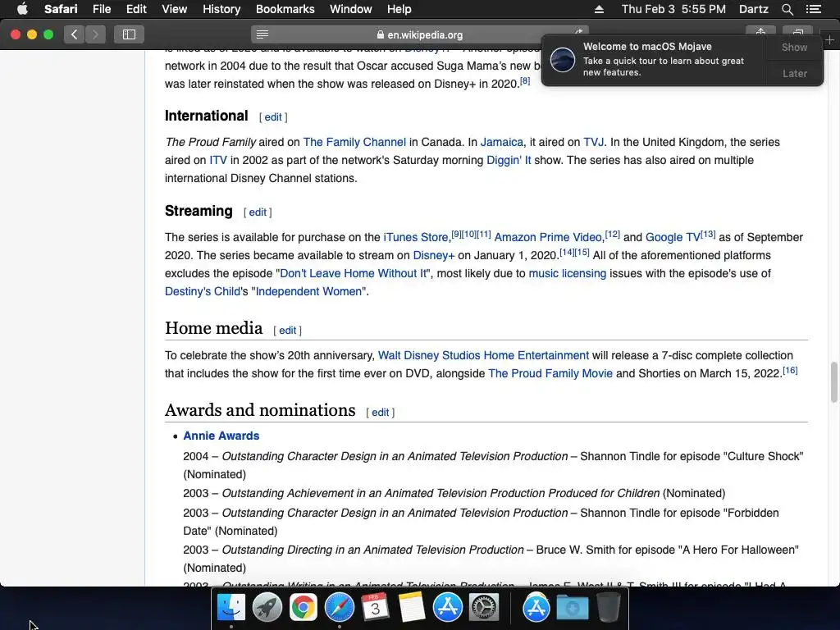Image resolution: width=840 pixels, height=630 pixels.
Task: Follow the ITV link
Action: pos(218,161)
